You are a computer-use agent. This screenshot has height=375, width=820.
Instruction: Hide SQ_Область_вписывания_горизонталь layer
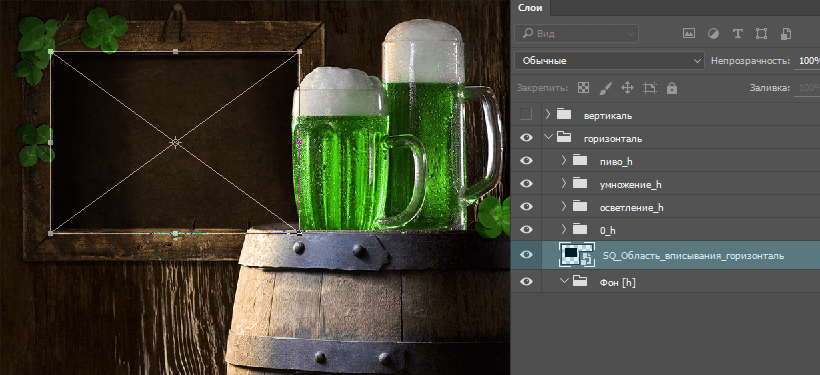pos(526,255)
